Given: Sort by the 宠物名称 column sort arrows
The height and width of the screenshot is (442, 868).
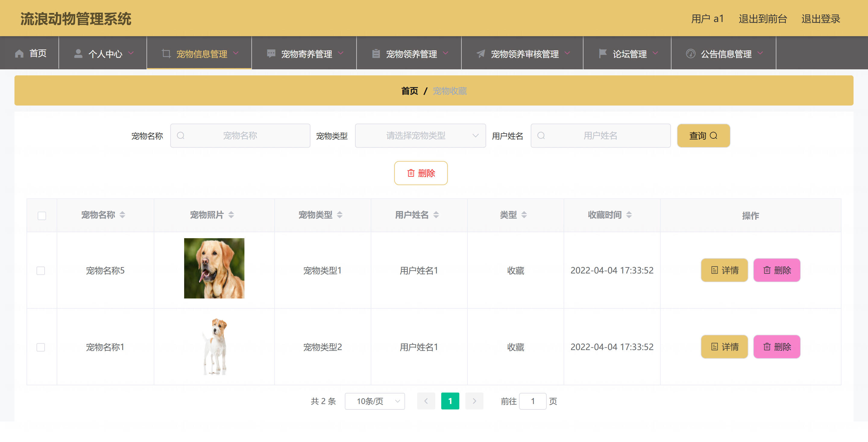Looking at the screenshot, I should [x=122, y=215].
